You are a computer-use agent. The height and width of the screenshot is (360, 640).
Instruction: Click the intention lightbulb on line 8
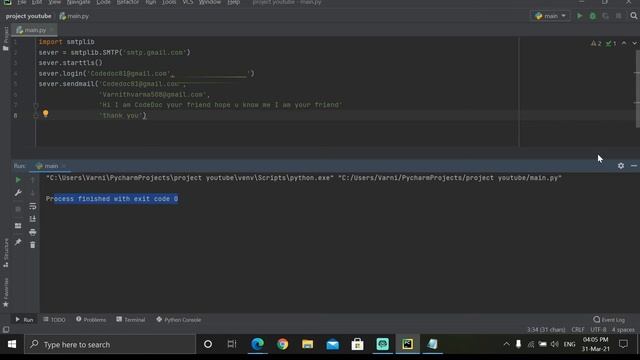pyautogui.click(x=46, y=114)
